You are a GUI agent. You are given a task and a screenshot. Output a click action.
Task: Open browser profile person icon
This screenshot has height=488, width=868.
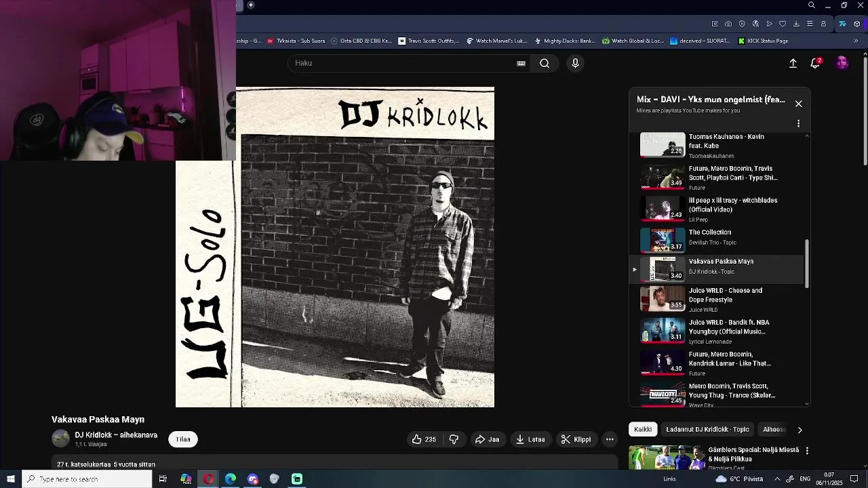pyautogui.click(x=823, y=24)
